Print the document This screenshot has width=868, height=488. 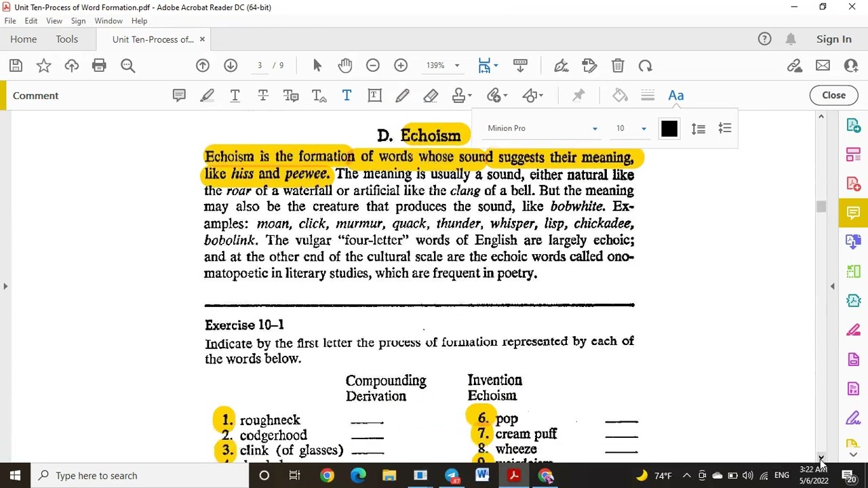pos(99,66)
